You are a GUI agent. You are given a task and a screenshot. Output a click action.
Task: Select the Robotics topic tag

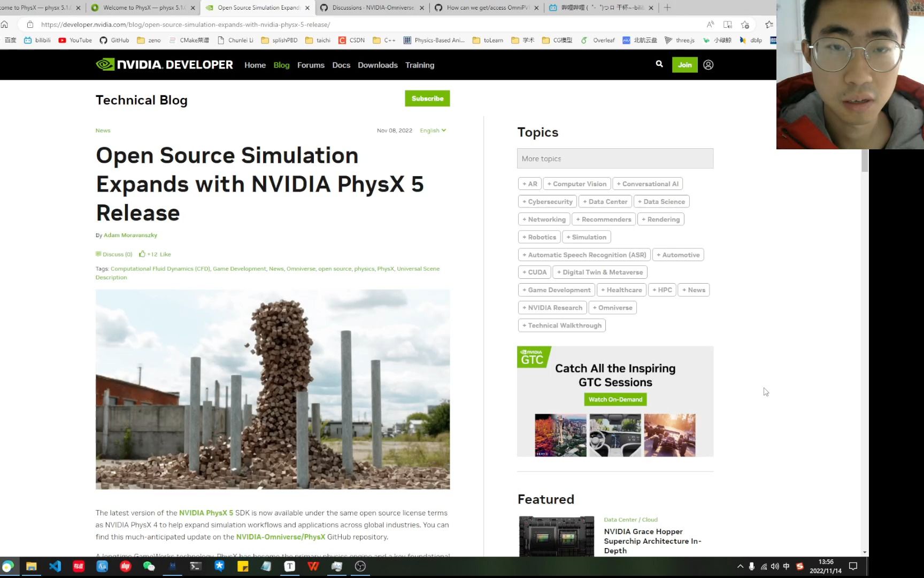540,237
